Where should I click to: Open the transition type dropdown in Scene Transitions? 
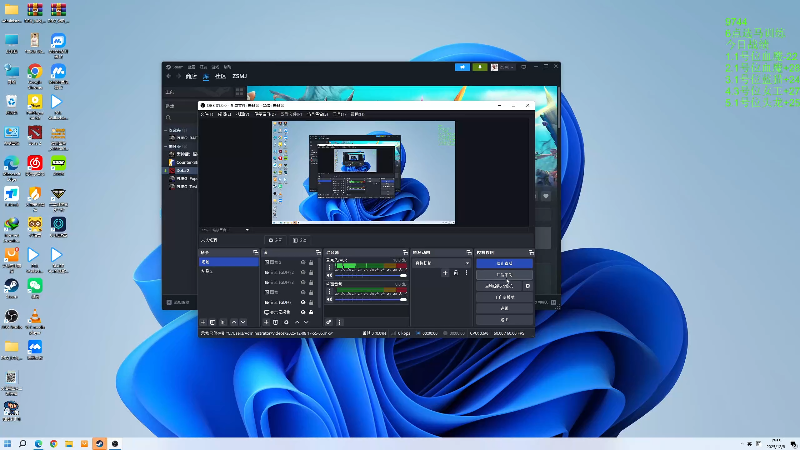pos(441,263)
